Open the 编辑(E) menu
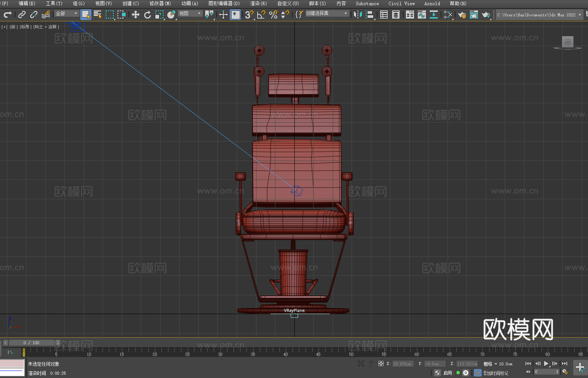Image resolution: width=588 pixels, height=378 pixels. pos(27,4)
